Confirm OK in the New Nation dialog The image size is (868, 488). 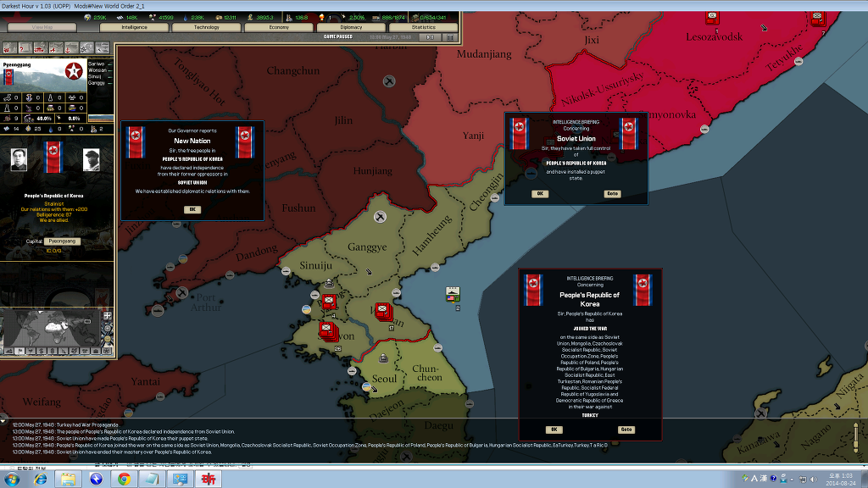click(x=192, y=210)
